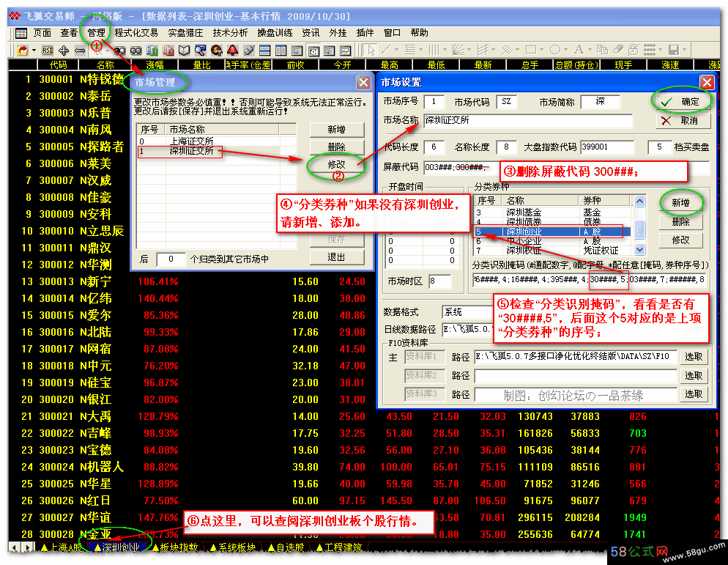Open the 技术分析 menu

[x=230, y=33]
